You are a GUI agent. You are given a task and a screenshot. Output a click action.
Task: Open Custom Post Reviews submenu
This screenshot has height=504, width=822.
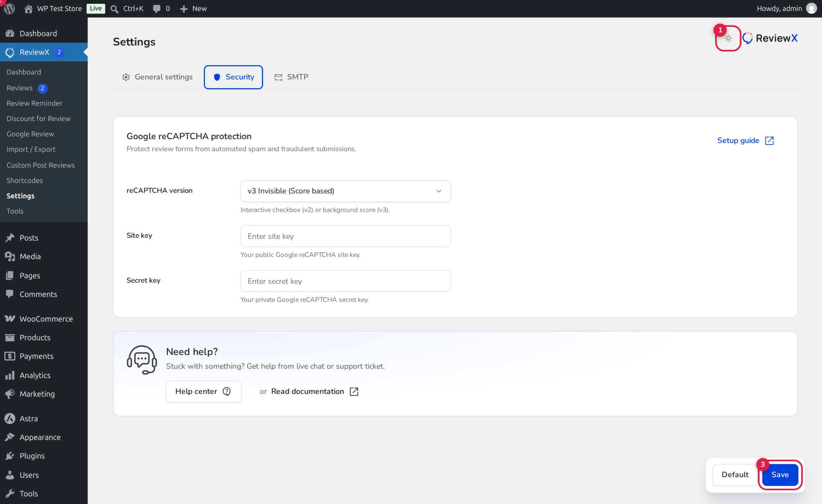point(41,165)
